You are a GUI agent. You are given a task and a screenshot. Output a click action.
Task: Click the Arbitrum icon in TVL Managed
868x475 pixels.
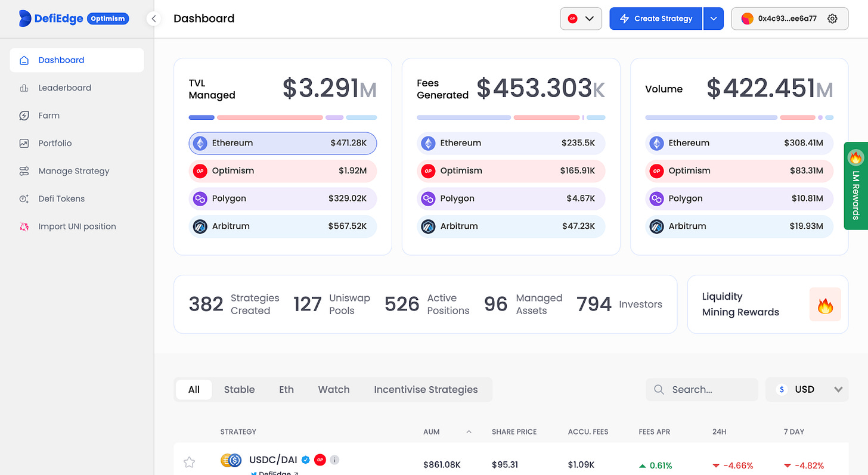point(200,226)
